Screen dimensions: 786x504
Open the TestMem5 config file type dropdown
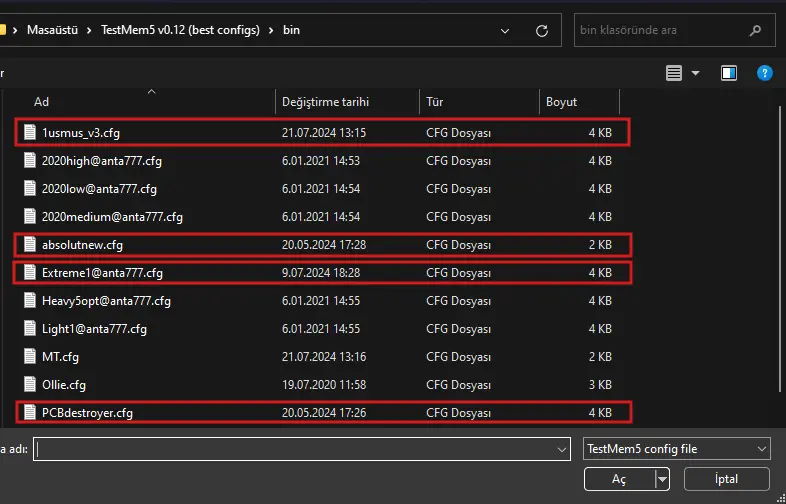pyautogui.click(x=677, y=449)
